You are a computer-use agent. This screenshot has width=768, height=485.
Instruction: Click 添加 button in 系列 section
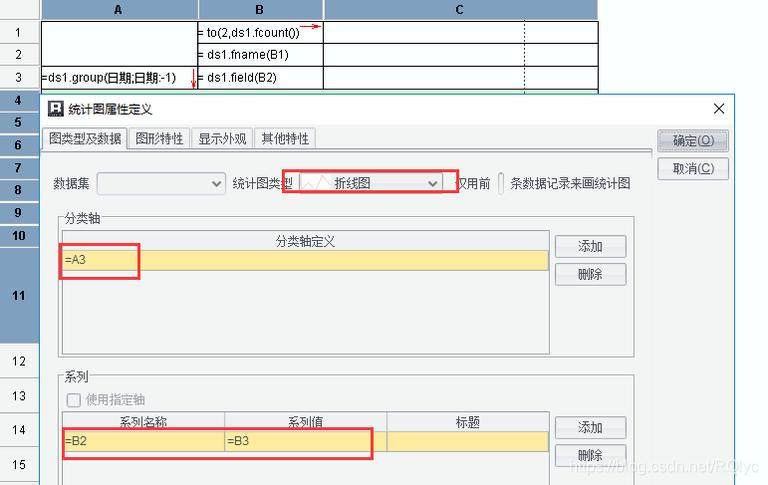(x=590, y=428)
